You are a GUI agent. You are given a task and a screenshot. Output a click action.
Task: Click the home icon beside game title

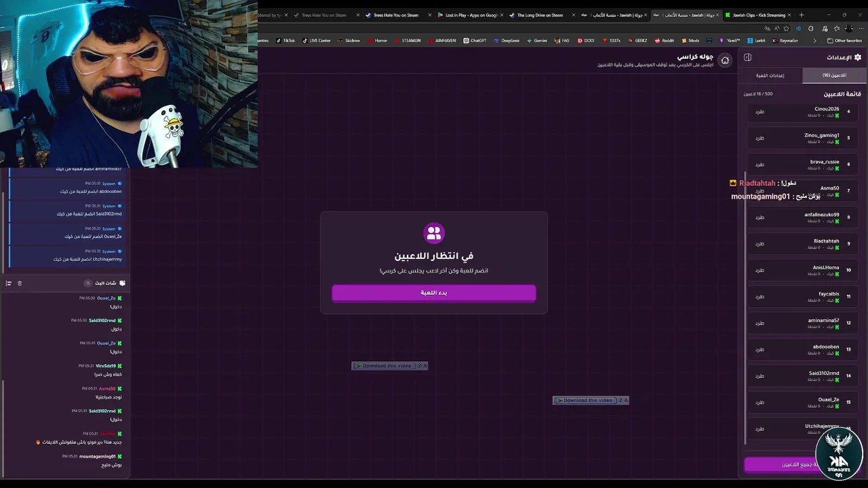click(x=725, y=60)
